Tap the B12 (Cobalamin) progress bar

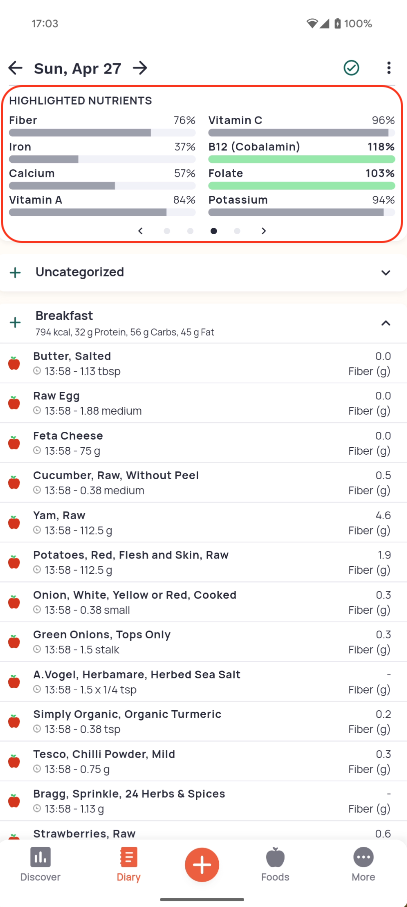coord(302,159)
